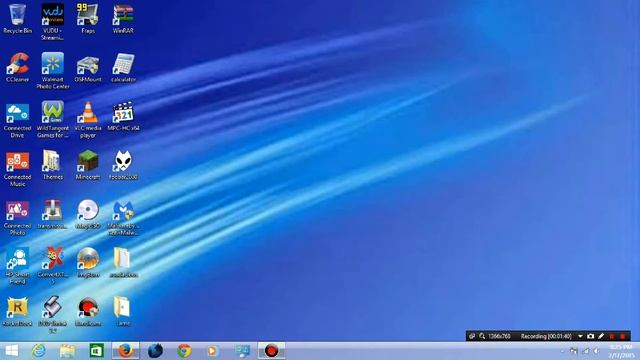The image size is (640, 360).
Task: Select the folder above the bottom-row folder
Action: click(123, 263)
